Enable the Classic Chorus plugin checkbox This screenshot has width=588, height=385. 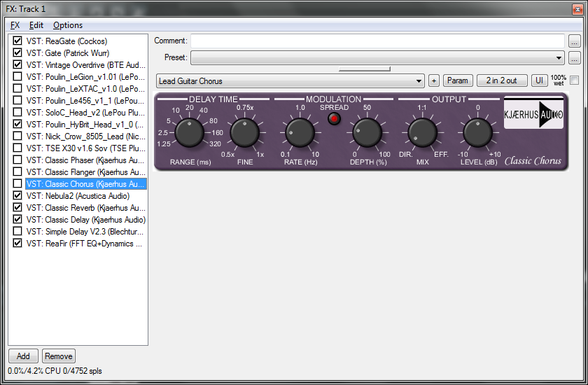point(17,184)
